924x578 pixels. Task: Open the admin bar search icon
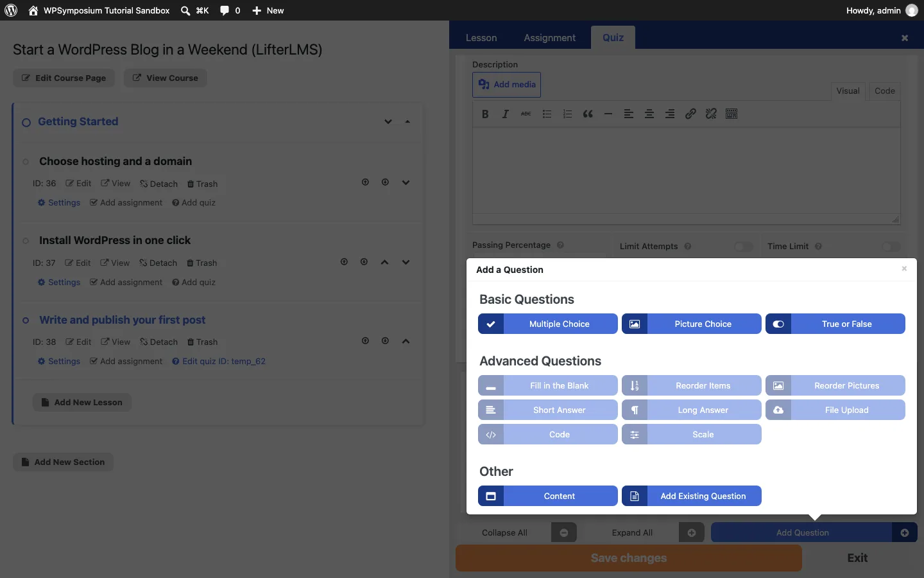click(185, 10)
